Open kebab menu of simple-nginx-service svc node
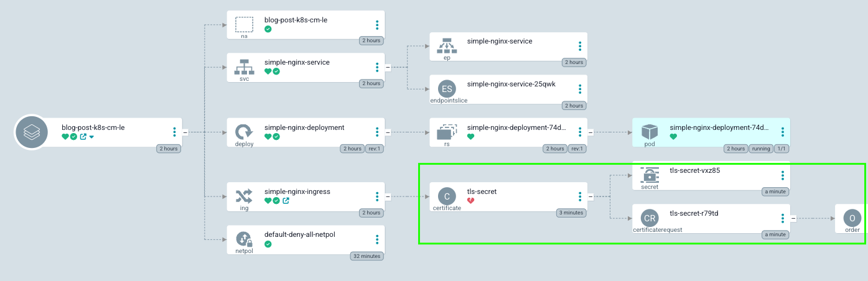Screen dimensions: 868x281 coord(377,67)
